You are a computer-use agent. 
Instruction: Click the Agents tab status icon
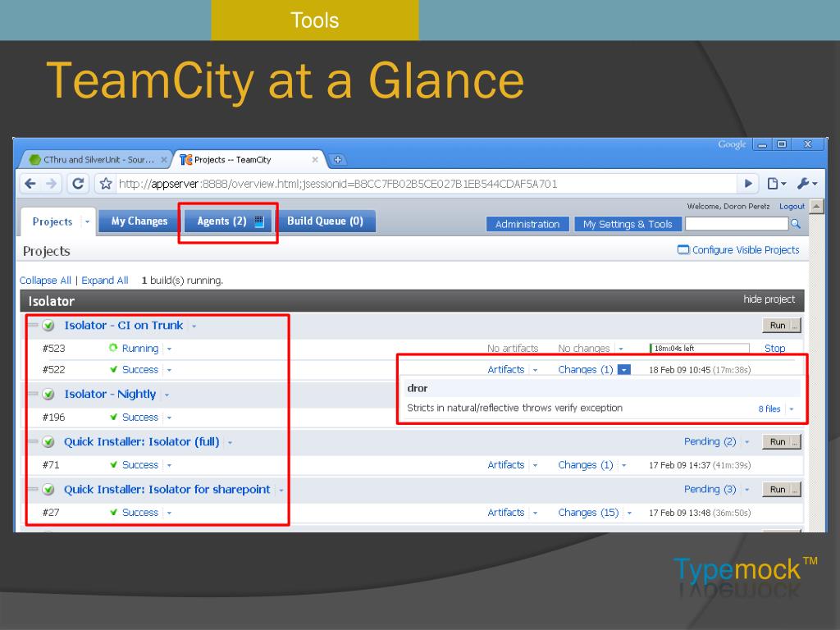259,221
